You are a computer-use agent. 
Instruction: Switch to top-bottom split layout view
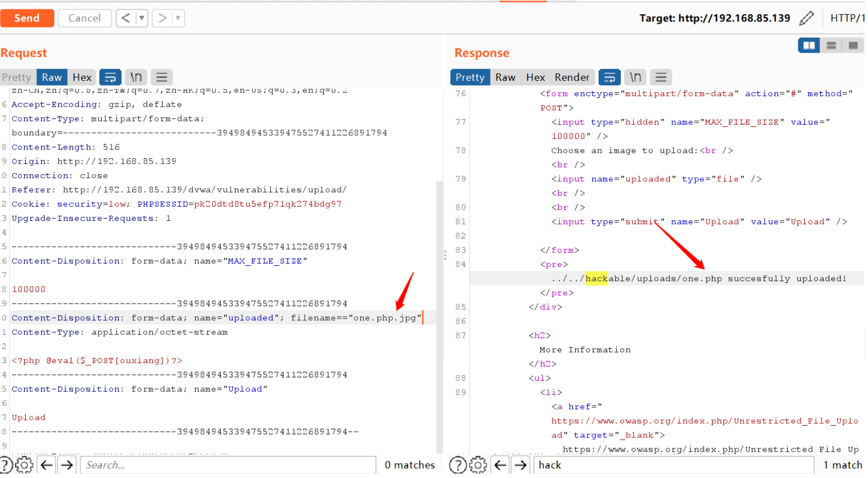831,46
